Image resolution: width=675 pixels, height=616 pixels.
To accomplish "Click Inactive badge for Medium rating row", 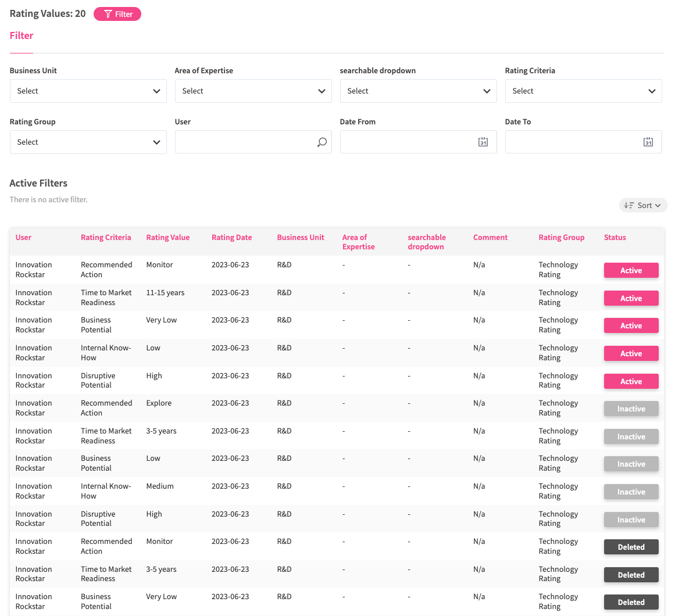I will [x=631, y=492].
